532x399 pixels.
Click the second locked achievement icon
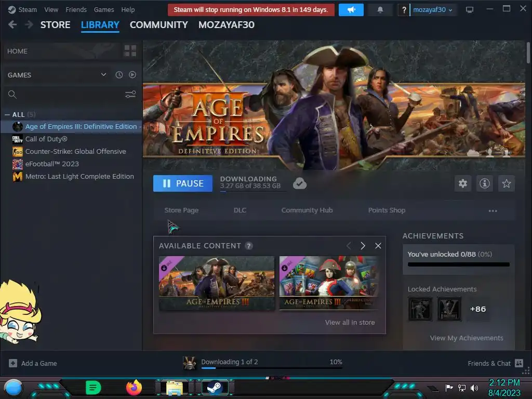pos(449,309)
